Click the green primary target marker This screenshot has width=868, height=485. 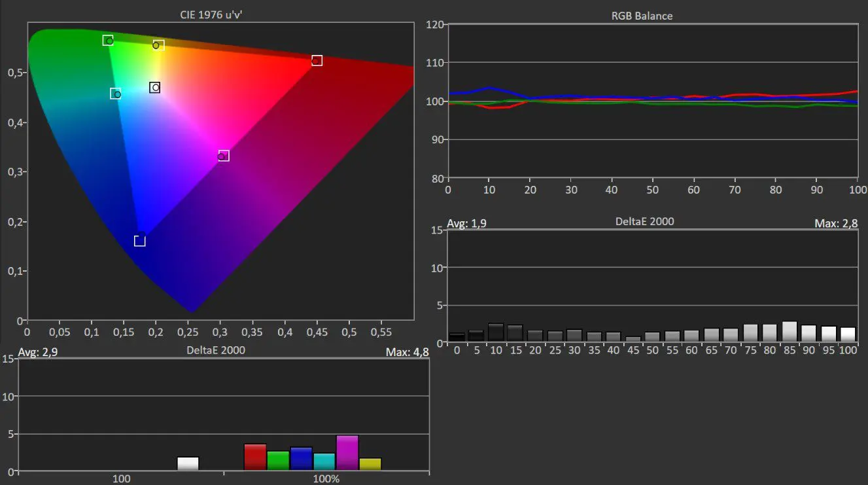[x=108, y=41]
